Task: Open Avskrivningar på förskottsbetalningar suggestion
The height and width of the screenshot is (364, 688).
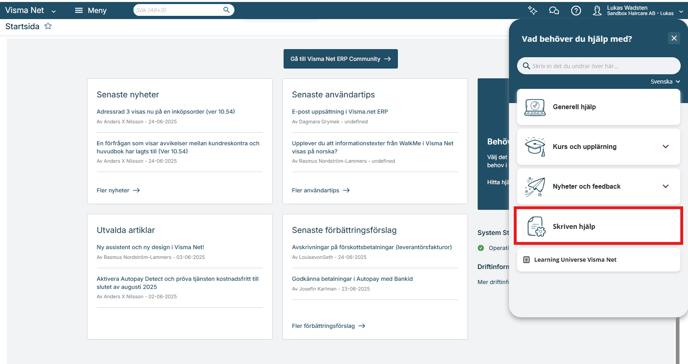Action: [372, 247]
